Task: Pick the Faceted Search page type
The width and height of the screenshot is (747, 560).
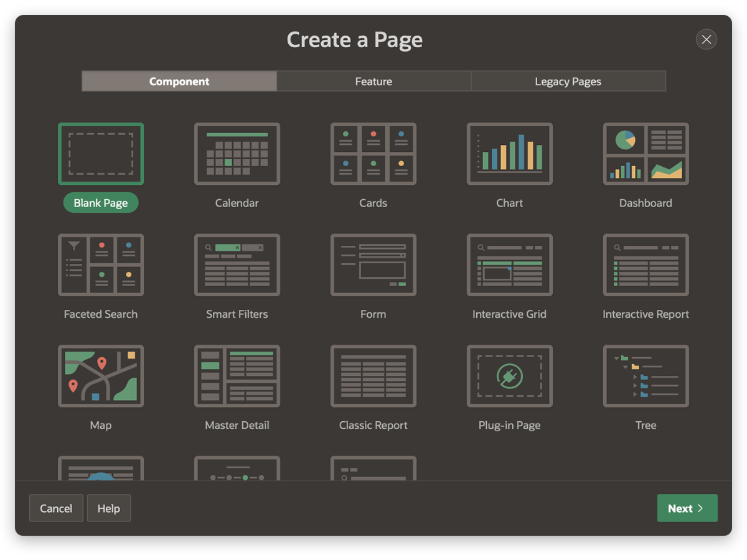Action: pos(101,264)
